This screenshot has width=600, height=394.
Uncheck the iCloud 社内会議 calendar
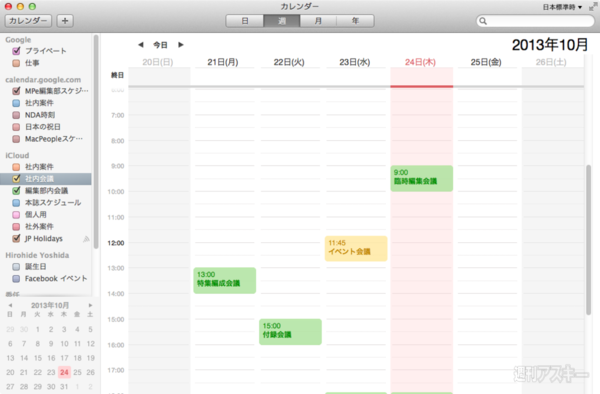pos(16,179)
